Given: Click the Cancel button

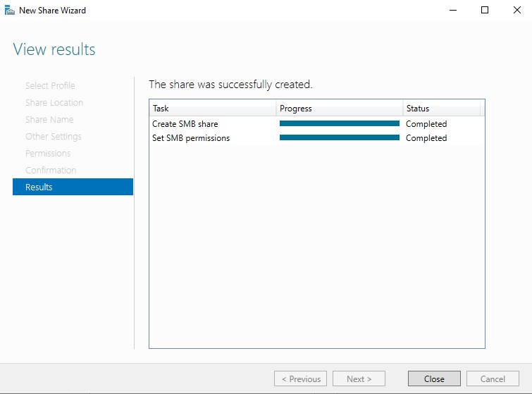Looking at the screenshot, I should coord(493,378).
